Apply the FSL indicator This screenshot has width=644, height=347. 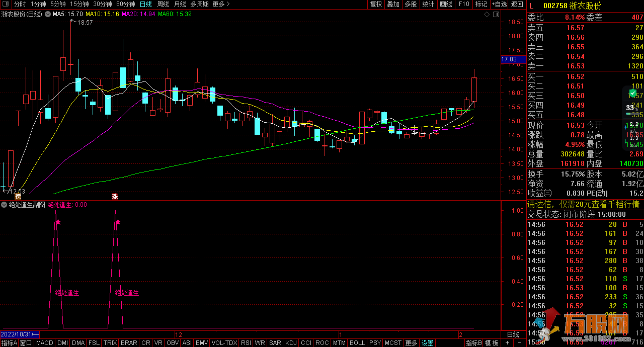click(94, 343)
